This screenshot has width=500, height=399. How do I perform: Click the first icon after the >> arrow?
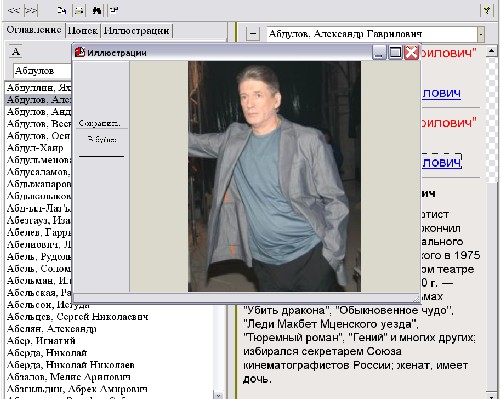tap(61, 10)
